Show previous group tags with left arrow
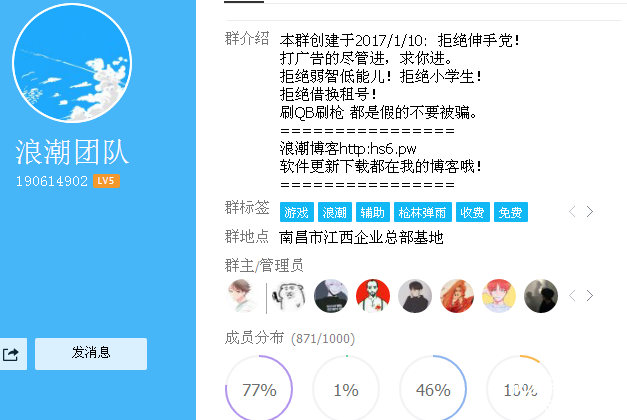Screen dimensions: 627x420 [x=572, y=212]
